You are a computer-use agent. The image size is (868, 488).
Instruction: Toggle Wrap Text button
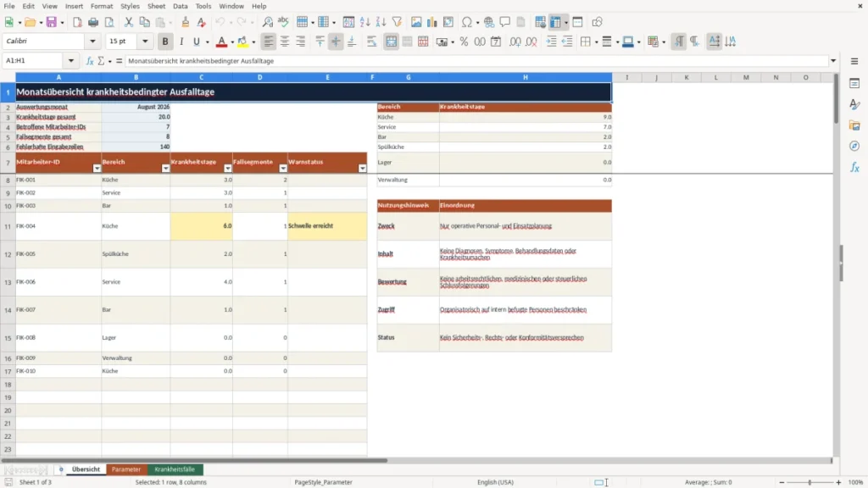pyautogui.click(x=372, y=42)
